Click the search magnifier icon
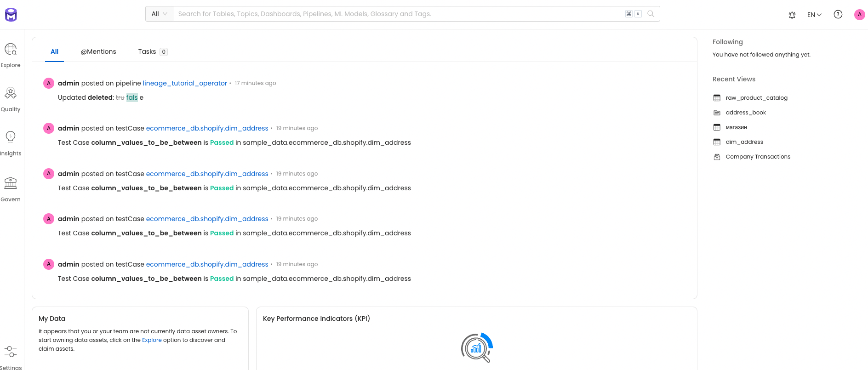 coord(651,14)
